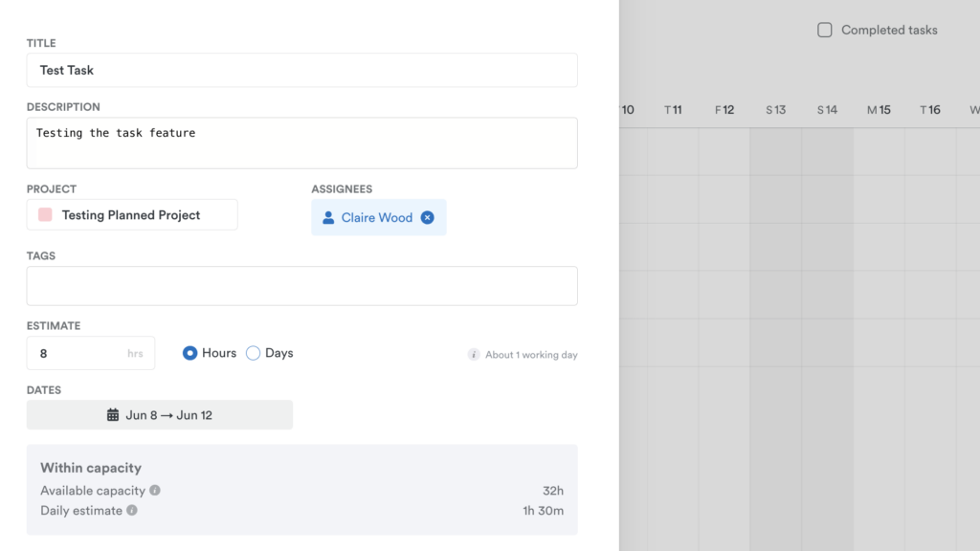Click the info icon beside About 1 working day
The width and height of the screenshot is (980, 551).
click(474, 354)
